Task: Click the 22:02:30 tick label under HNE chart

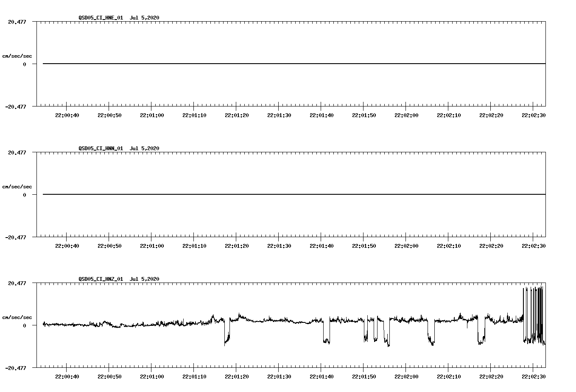Action: pos(534,115)
